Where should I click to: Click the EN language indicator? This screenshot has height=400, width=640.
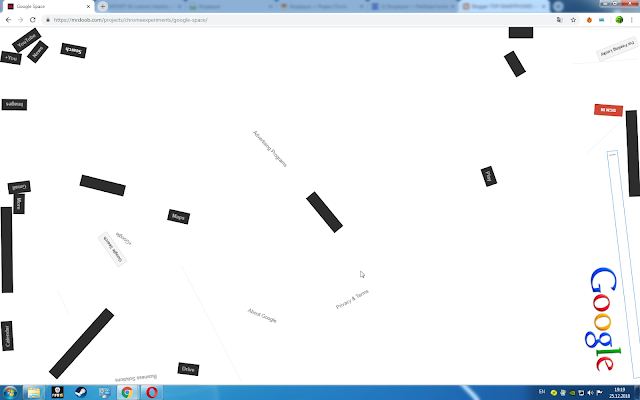click(542, 392)
